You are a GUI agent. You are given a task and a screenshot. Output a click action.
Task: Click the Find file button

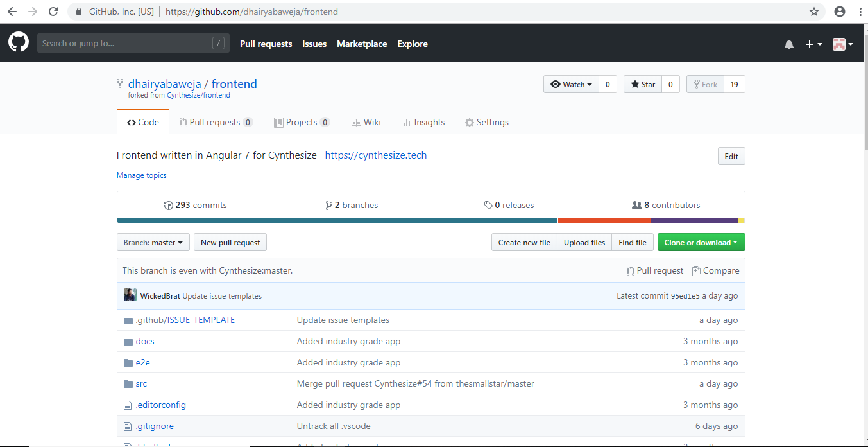633,242
